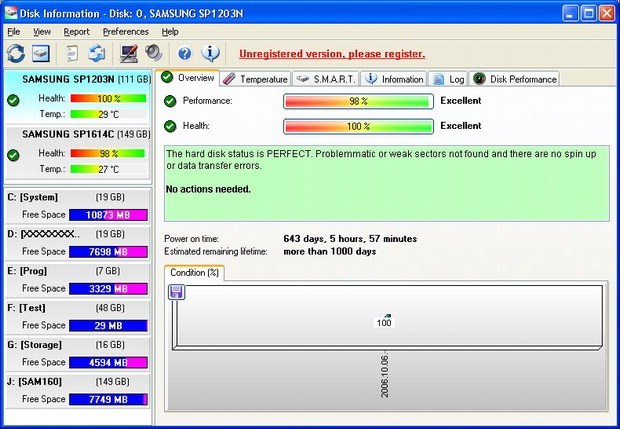Image resolution: width=620 pixels, height=429 pixels.
Task: Switch to the S.M.A.R.T. tab
Action: [x=326, y=79]
